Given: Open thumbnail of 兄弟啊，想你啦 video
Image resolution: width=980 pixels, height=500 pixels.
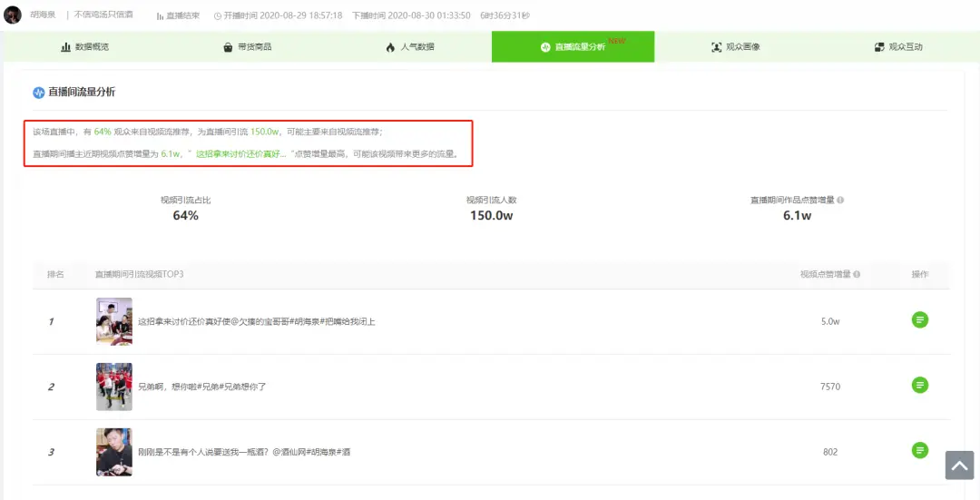Looking at the screenshot, I should [x=113, y=387].
